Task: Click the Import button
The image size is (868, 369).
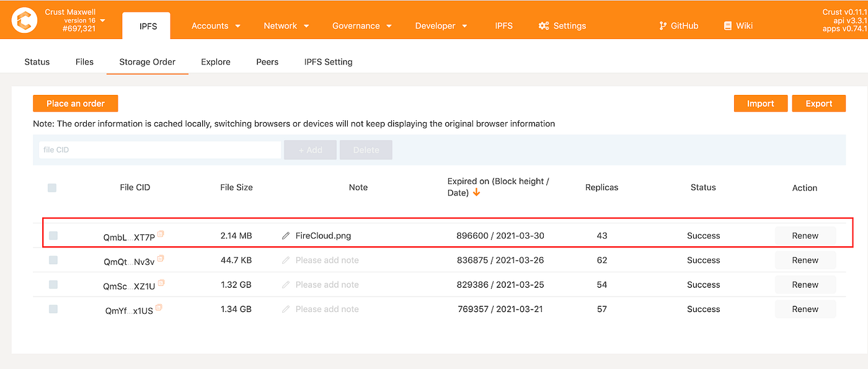Action: click(x=761, y=104)
